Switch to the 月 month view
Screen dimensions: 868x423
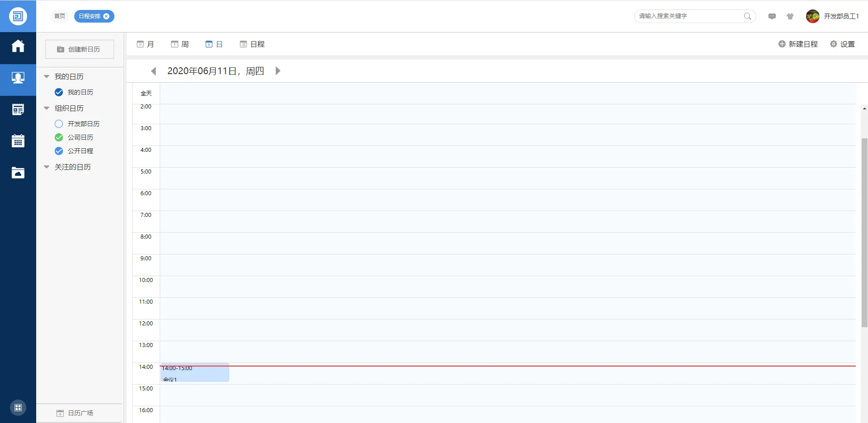[x=146, y=44]
